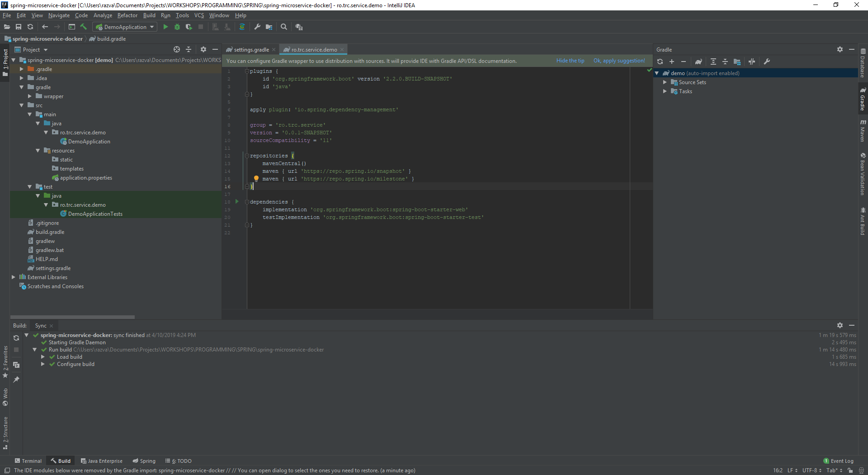Screen dimensions: 868x475
Task: Start debugging with the bug icon
Action: (x=177, y=27)
